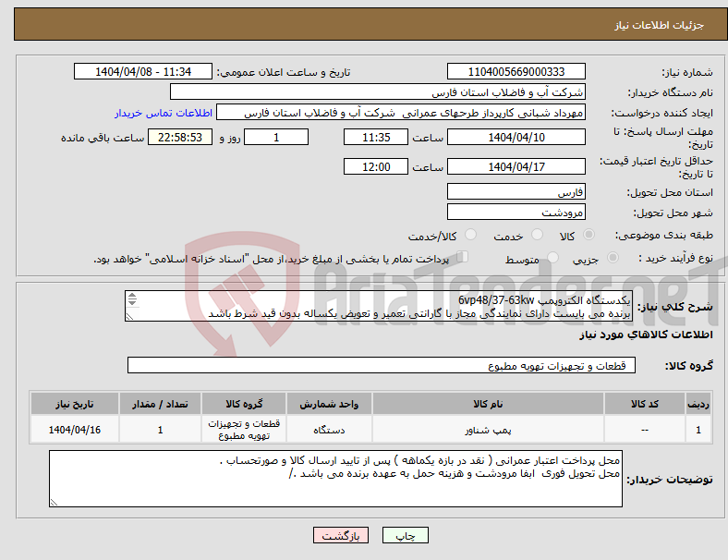The image size is (728, 560).
Task: Click the buyer notes text area
Action: point(335,479)
